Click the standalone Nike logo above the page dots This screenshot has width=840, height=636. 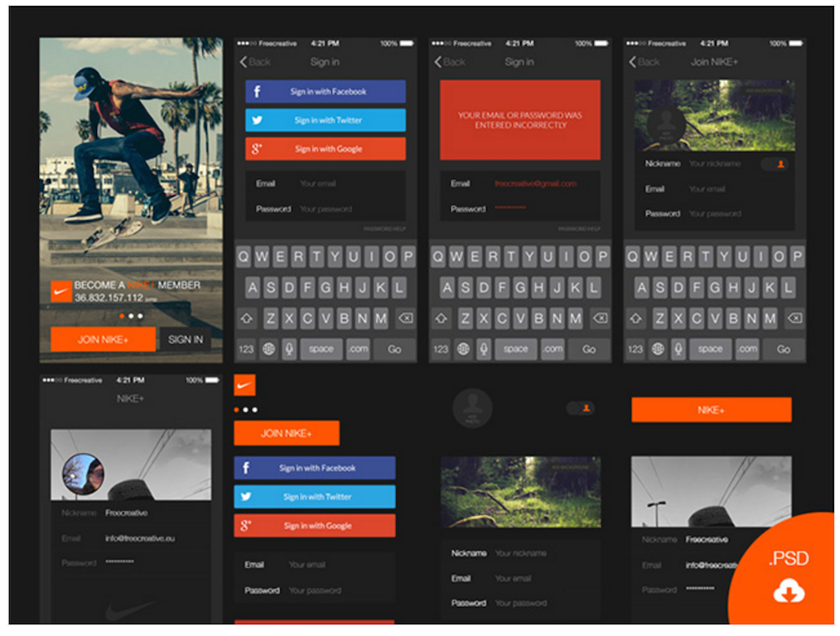pyautogui.click(x=244, y=385)
